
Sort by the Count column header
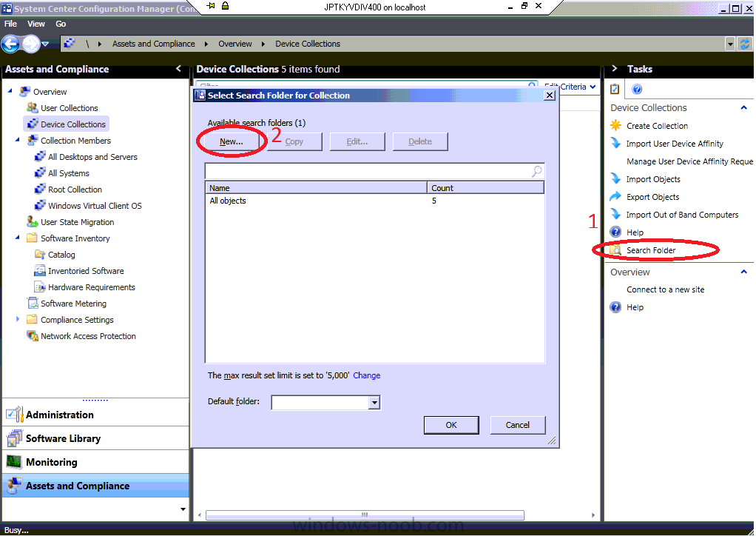485,187
